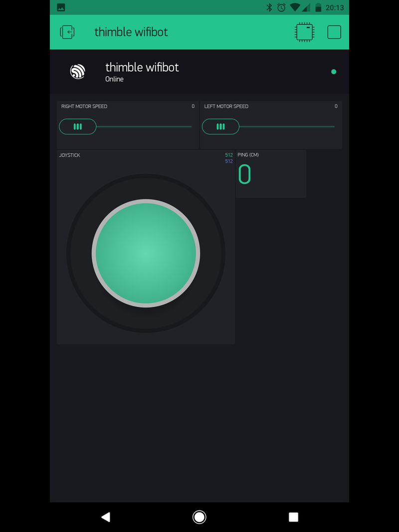
Task: Tap the 'thimble wifibot' header title
Action: pyautogui.click(x=131, y=32)
